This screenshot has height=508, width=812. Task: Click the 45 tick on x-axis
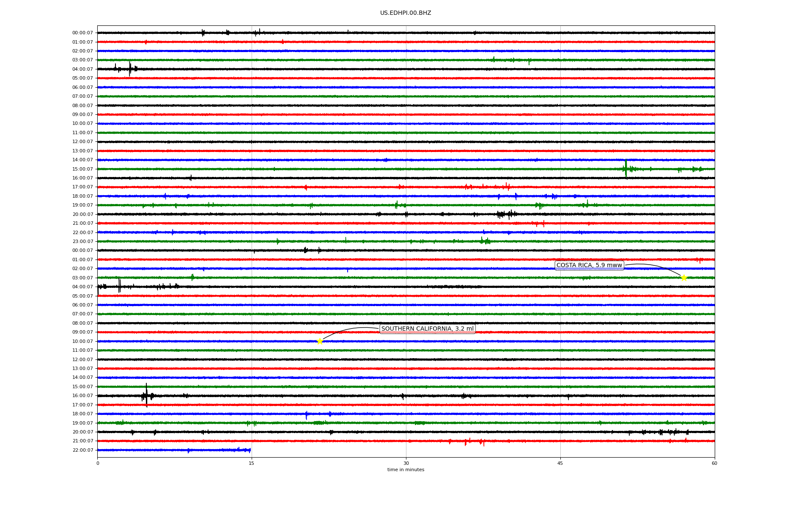(x=560, y=463)
